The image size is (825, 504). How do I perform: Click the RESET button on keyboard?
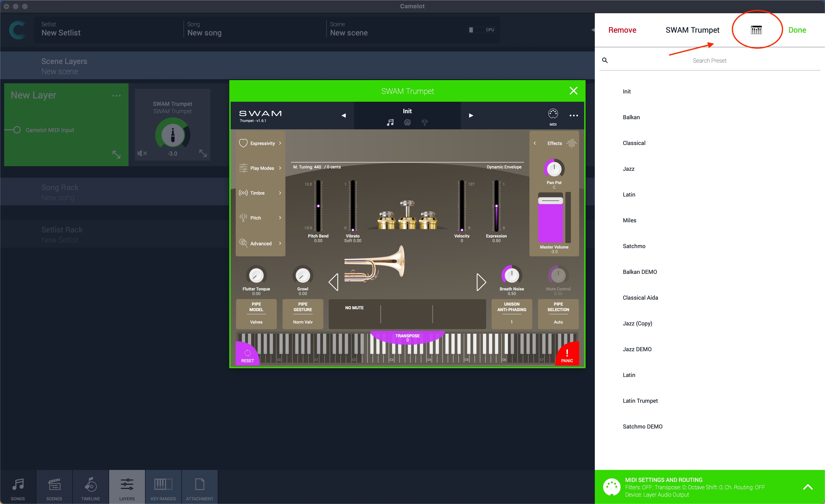tap(247, 355)
